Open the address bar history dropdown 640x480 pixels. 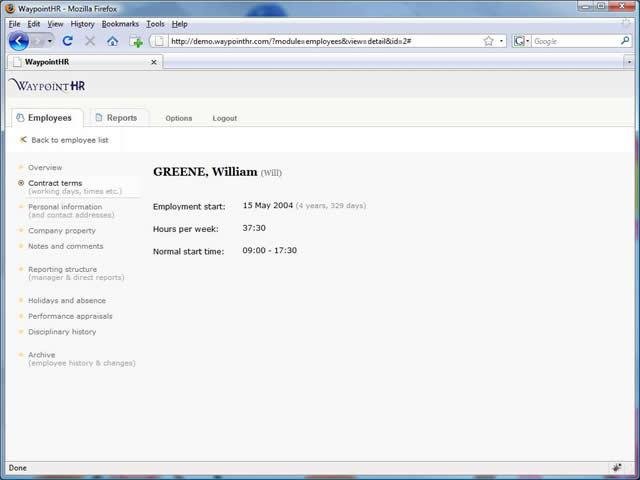click(x=501, y=41)
